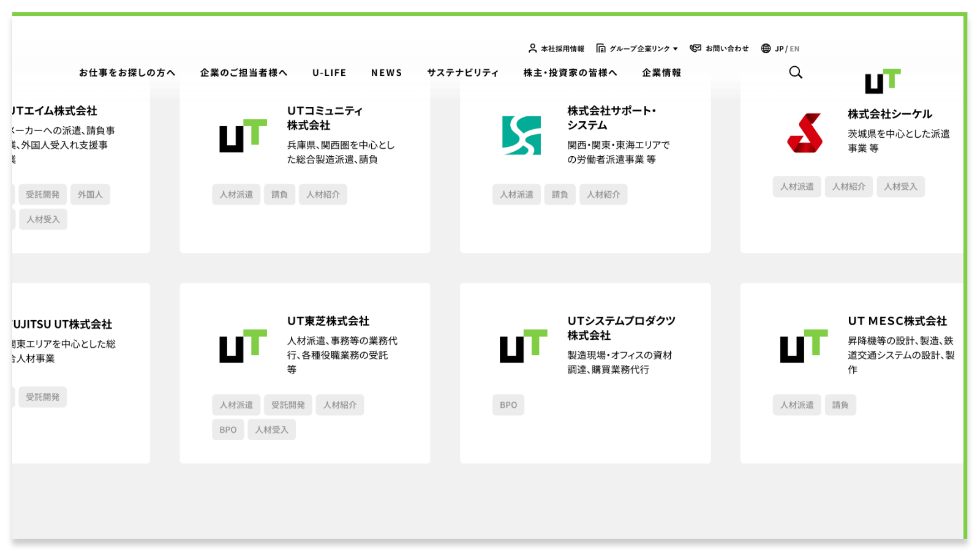Viewport: 980px width, 551px height.
Task: Open お仕事をお探しの方へ menu
Action: [127, 72]
